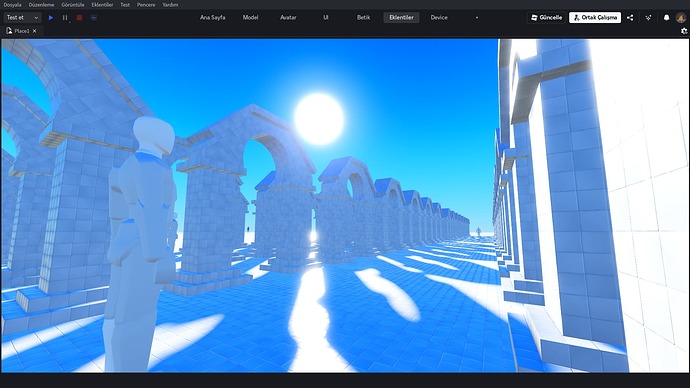
Task: Open the Dosyala menu
Action: pyautogui.click(x=12, y=5)
